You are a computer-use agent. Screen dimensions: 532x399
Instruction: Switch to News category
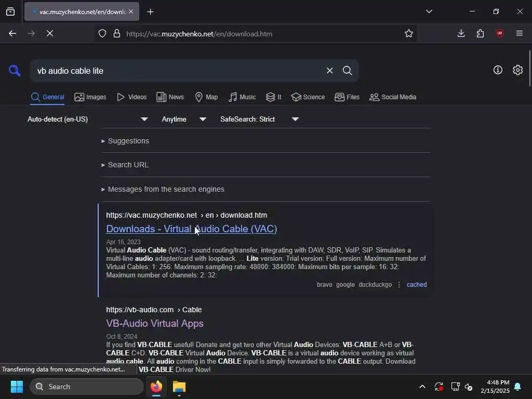tap(170, 97)
